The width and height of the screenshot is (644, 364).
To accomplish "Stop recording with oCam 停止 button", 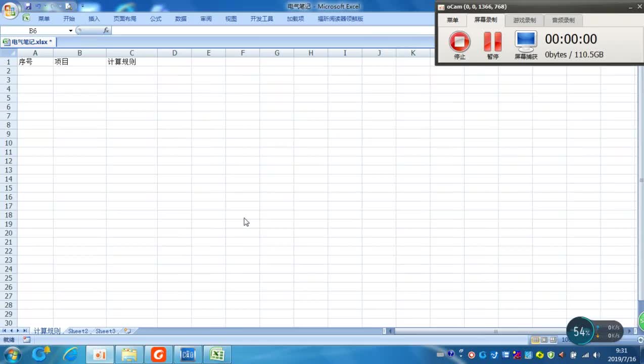I will point(459,45).
